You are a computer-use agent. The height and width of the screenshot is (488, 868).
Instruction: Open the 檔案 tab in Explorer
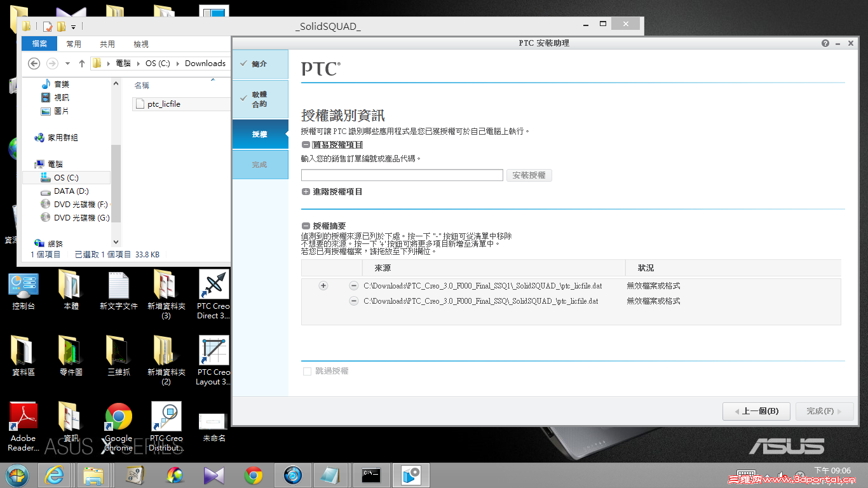pyautogui.click(x=39, y=44)
